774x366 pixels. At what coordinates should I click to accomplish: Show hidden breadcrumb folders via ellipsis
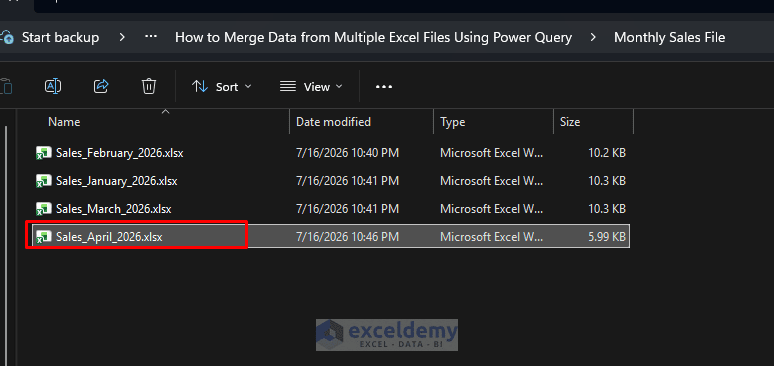[x=151, y=38]
